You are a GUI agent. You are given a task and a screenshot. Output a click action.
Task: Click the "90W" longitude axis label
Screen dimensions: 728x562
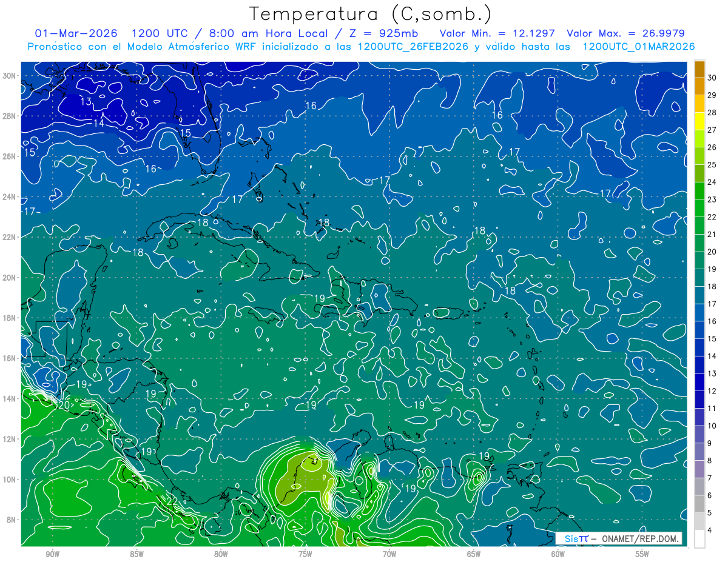(x=52, y=554)
